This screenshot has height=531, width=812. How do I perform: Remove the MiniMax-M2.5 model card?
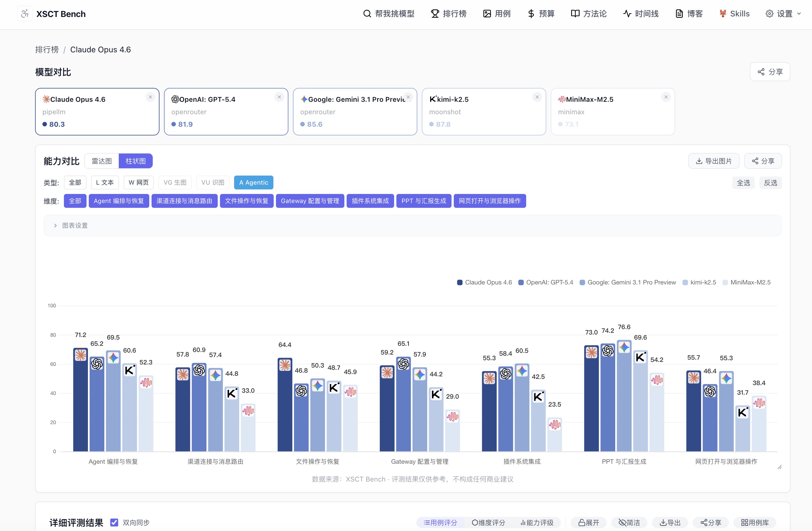pos(666,97)
